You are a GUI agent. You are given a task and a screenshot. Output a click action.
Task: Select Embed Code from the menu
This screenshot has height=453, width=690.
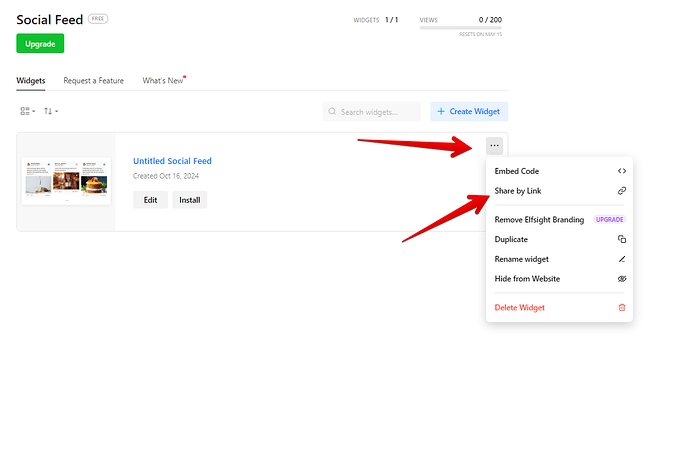click(x=560, y=171)
